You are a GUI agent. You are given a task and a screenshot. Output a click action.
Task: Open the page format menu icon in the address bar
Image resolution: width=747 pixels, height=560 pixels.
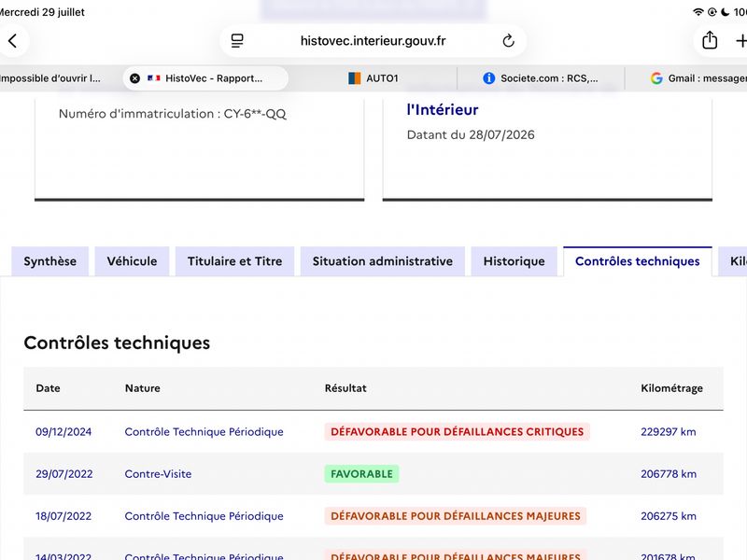237,41
